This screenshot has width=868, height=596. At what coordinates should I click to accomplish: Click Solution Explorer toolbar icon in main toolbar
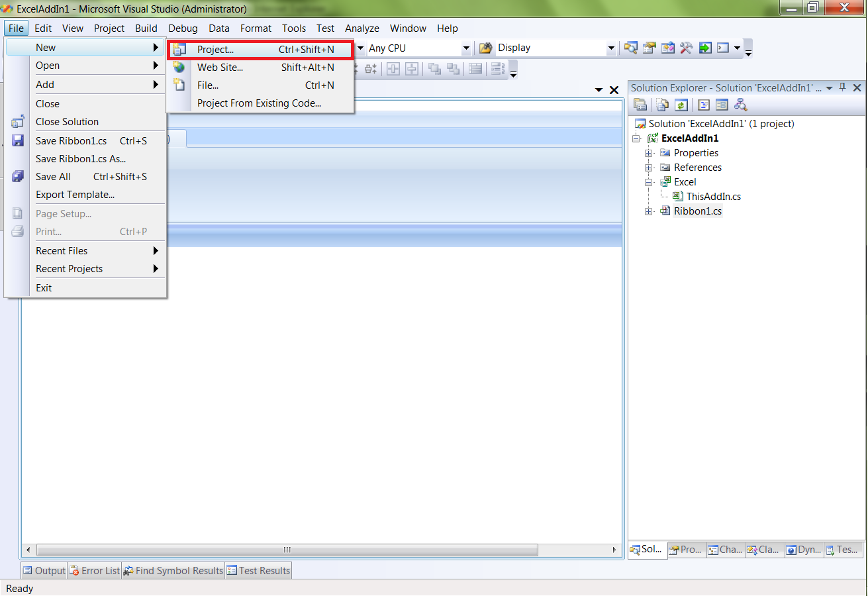(x=631, y=48)
